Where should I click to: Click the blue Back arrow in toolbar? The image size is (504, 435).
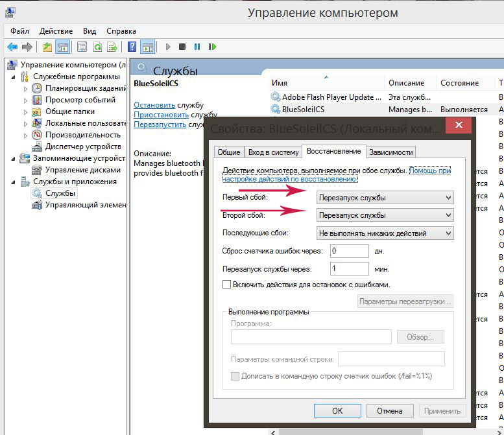pyautogui.click(x=12, y=47)
